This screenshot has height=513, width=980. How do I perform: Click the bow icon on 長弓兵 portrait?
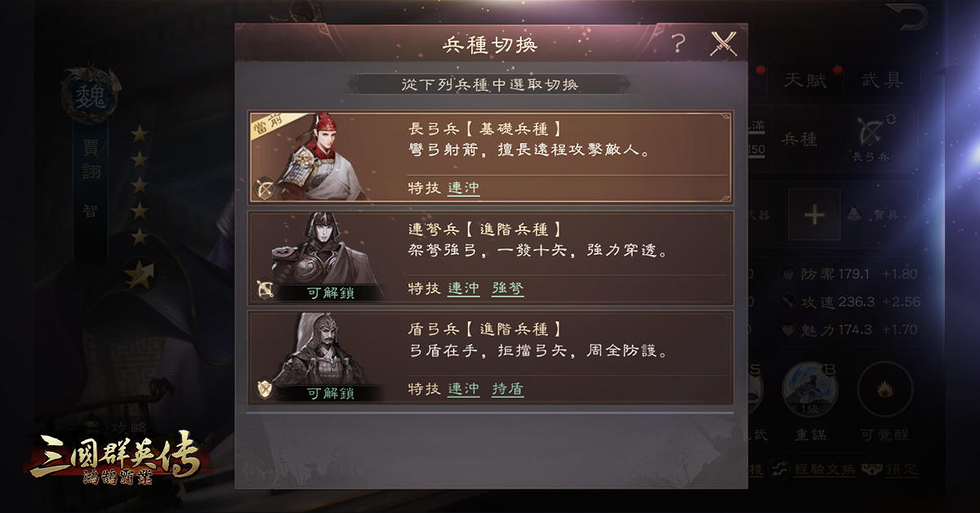coord(265,190)
